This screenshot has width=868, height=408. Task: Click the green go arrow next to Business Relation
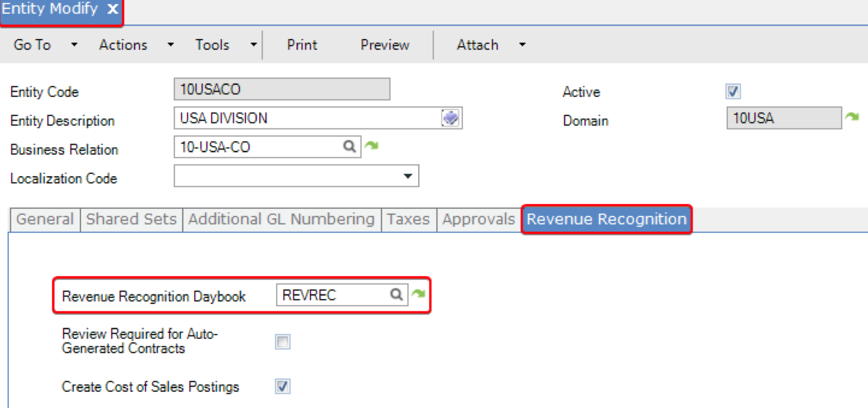point(371,146)
